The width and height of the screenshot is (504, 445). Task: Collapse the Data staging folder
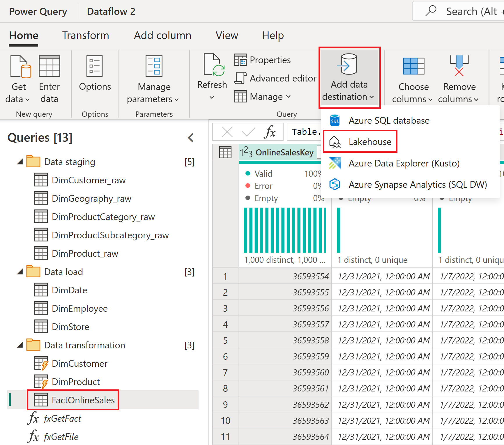(x=20, y=162)
